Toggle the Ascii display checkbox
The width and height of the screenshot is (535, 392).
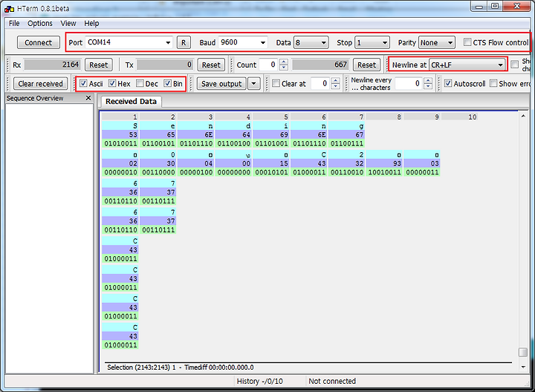(83, 83)
